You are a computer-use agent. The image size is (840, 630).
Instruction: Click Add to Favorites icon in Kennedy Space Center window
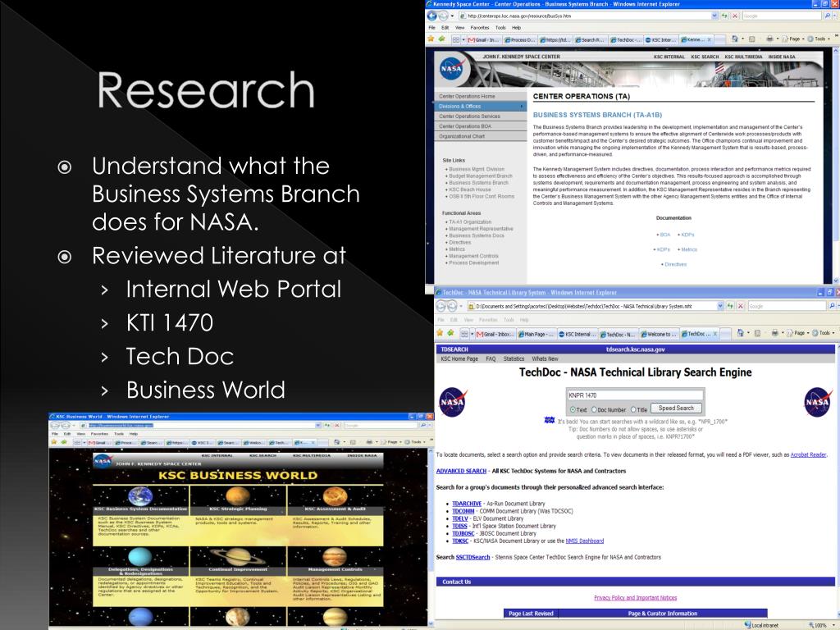pos(441,39)
